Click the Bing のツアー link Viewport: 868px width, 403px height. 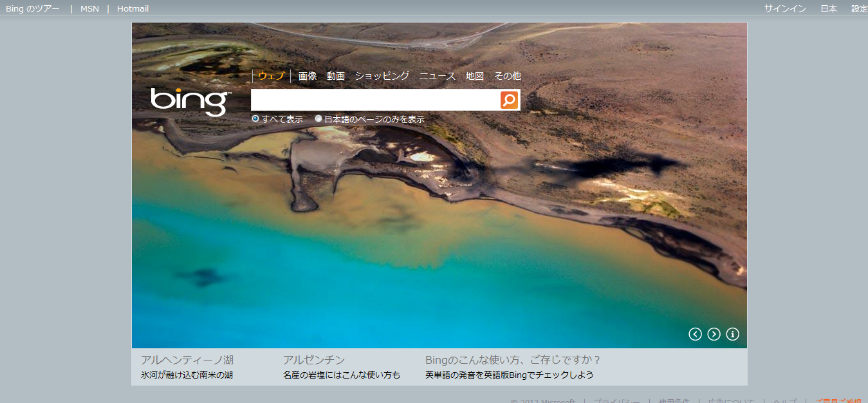(33, 8)
